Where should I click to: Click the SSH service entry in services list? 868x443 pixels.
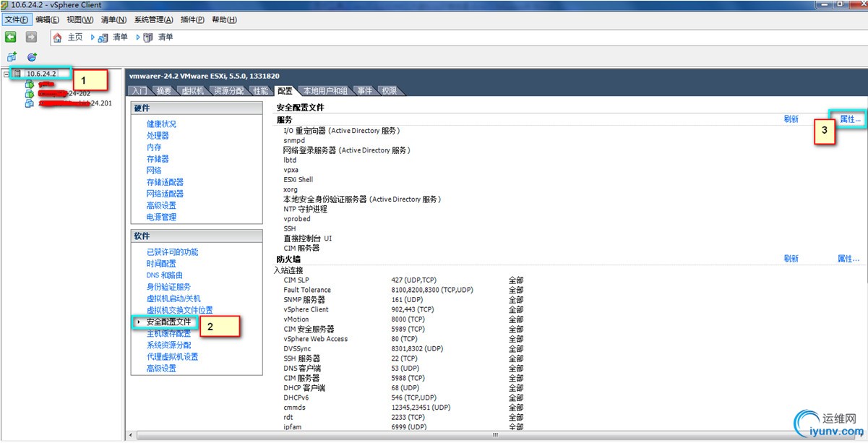[290, 228]
